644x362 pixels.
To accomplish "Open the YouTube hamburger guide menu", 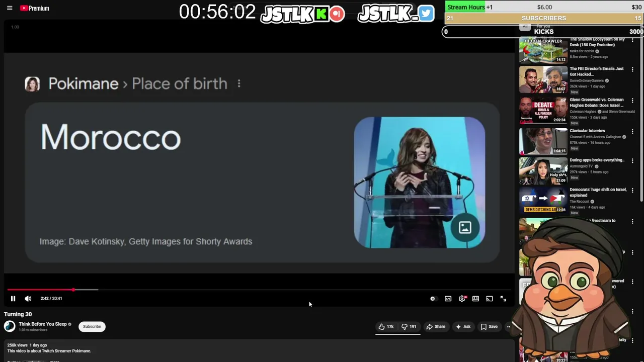I will coord(10,8).
